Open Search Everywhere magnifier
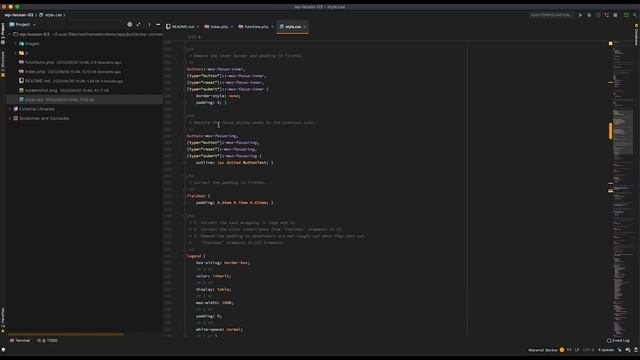Screen dimensions: 640x360 coord(635,15)
